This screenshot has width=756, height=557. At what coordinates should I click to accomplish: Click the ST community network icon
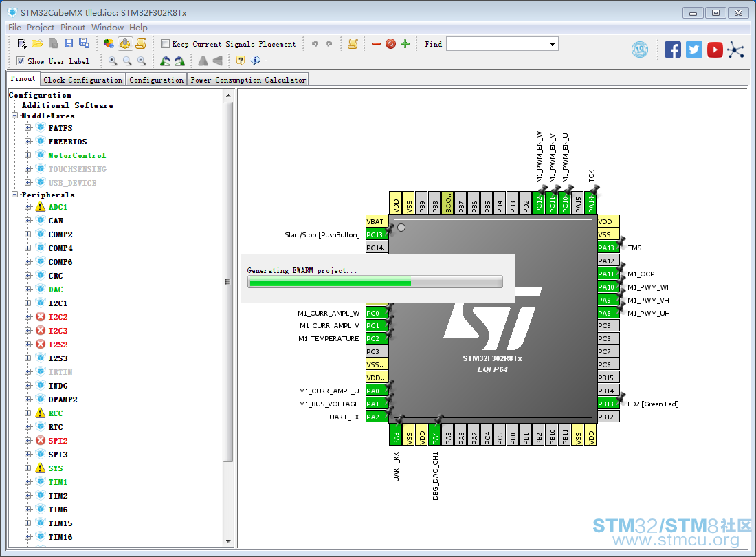point(736,50)
